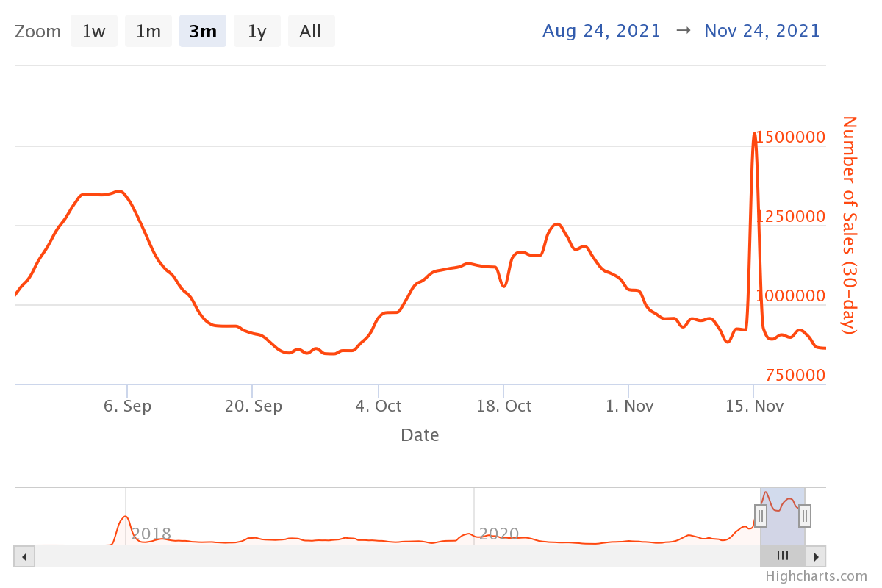
Task: Click the scrollbar left arrow
Action: click(x=24, y=556)
